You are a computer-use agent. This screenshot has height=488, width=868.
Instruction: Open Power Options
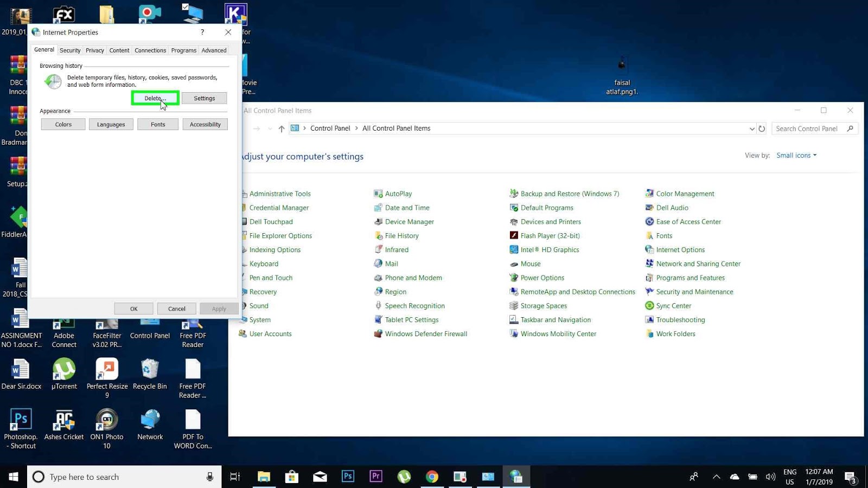542,278
